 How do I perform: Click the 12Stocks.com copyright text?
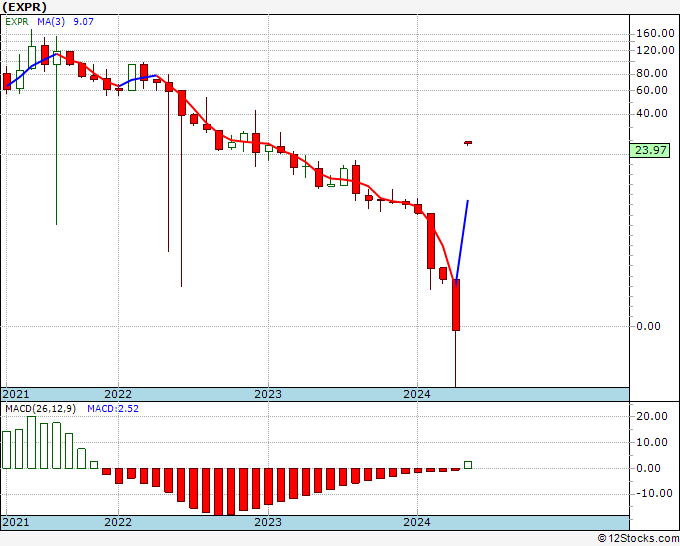click(x=638, y=539)
